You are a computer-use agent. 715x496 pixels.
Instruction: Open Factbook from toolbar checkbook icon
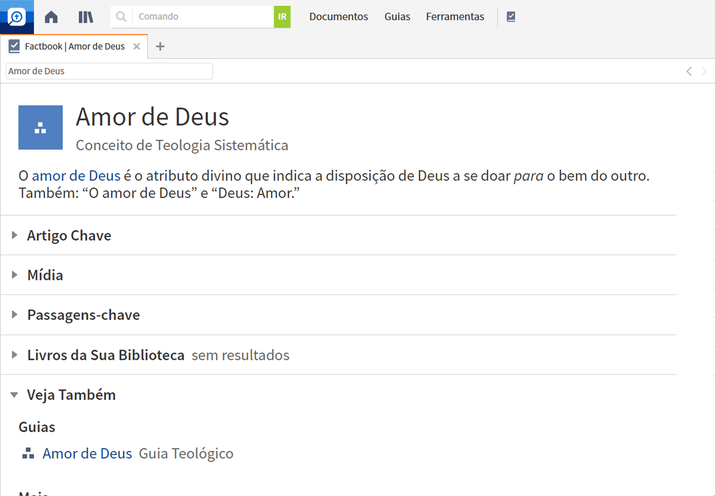point(511,17)
